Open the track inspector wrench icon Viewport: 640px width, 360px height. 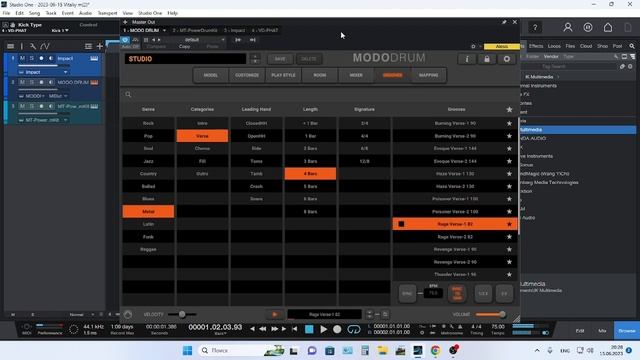click(x=33, y=46)
